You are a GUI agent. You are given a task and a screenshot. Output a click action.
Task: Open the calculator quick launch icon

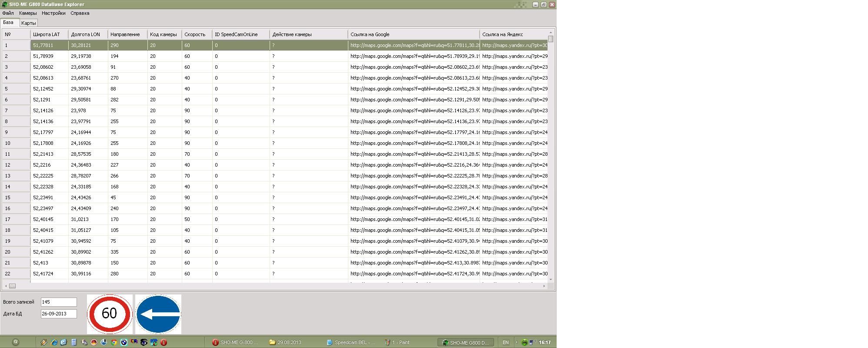click(x=73, y=342)
